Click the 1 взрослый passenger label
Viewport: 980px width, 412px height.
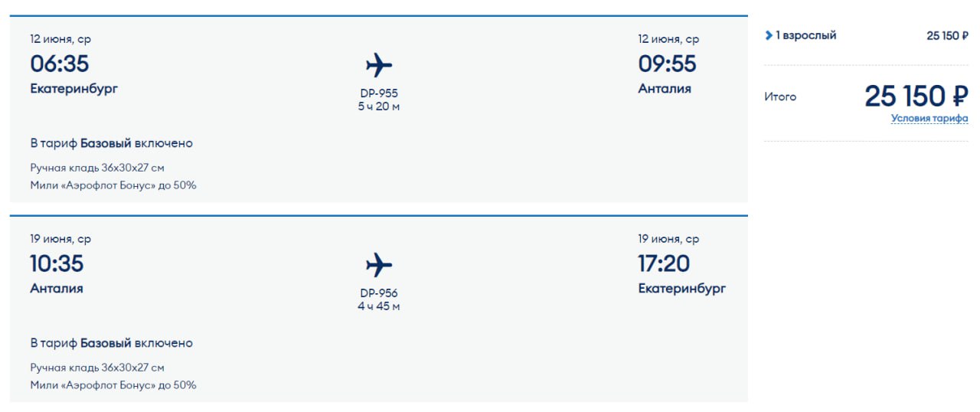(805, 35)
